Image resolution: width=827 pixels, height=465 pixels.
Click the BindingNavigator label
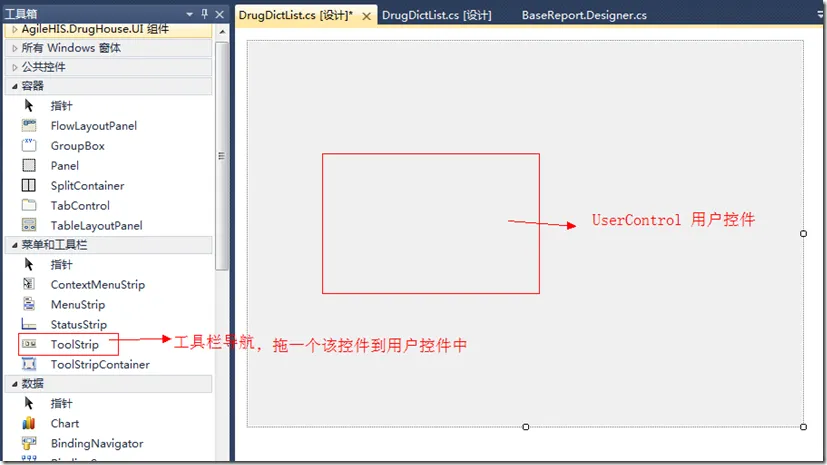[97, 443]
